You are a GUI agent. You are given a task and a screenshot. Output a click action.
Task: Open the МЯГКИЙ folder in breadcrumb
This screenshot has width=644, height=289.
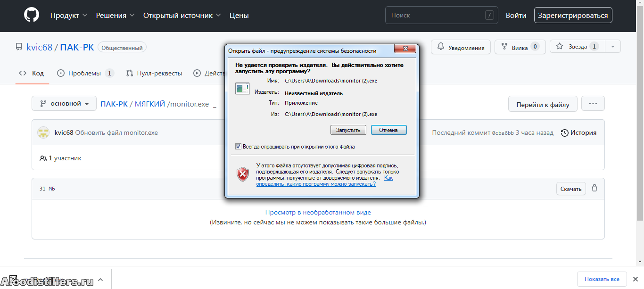coord(150,104)
